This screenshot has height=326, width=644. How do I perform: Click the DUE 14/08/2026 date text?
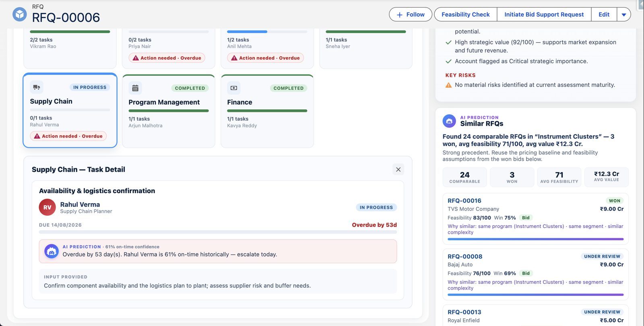pyautogui.click(x=60, y=225)
